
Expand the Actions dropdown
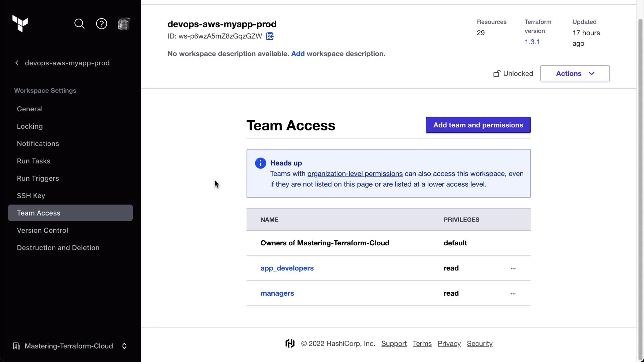pyautogui.click(x=575, y=73)
